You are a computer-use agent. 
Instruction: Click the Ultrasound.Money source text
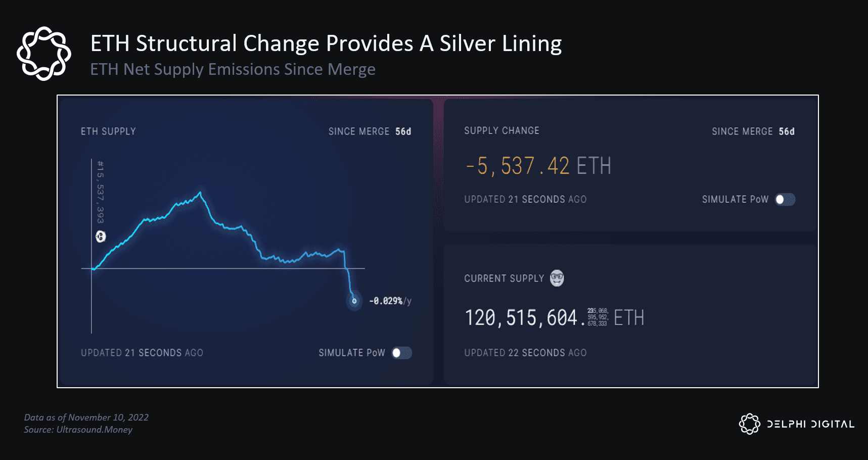94,430
